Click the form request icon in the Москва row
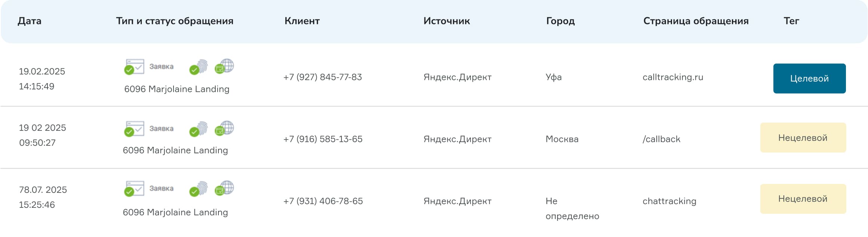868x237 pixels. click(134, 129)
